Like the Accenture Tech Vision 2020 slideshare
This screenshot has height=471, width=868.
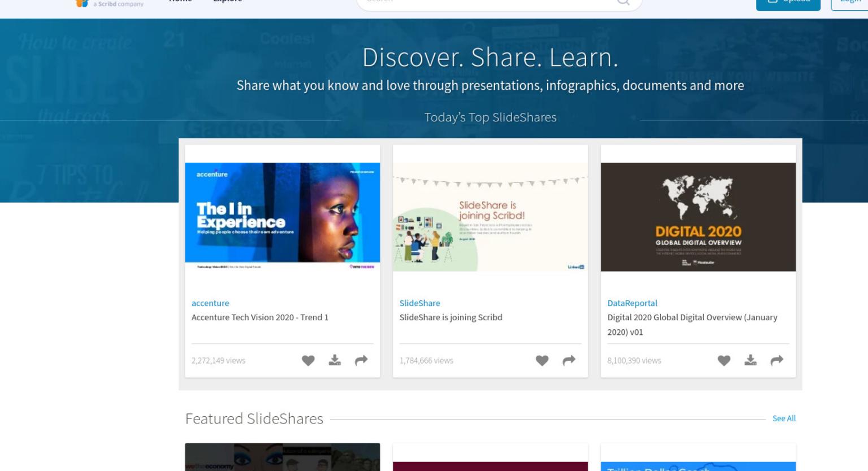[x=308, y=360]
